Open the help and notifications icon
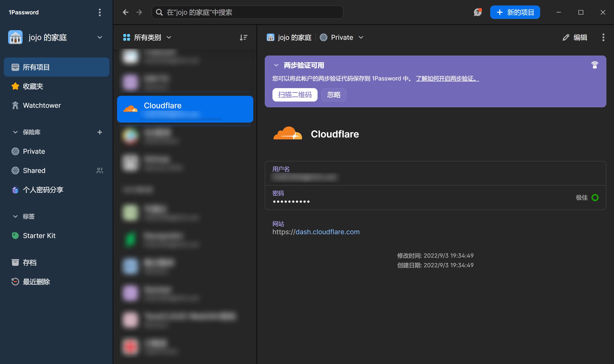 pos(478,12)
